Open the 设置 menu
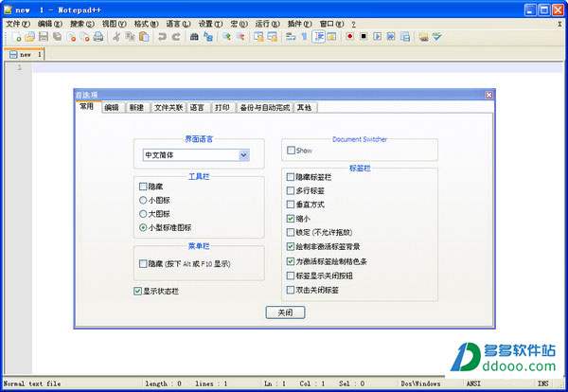 pos(210,24)
